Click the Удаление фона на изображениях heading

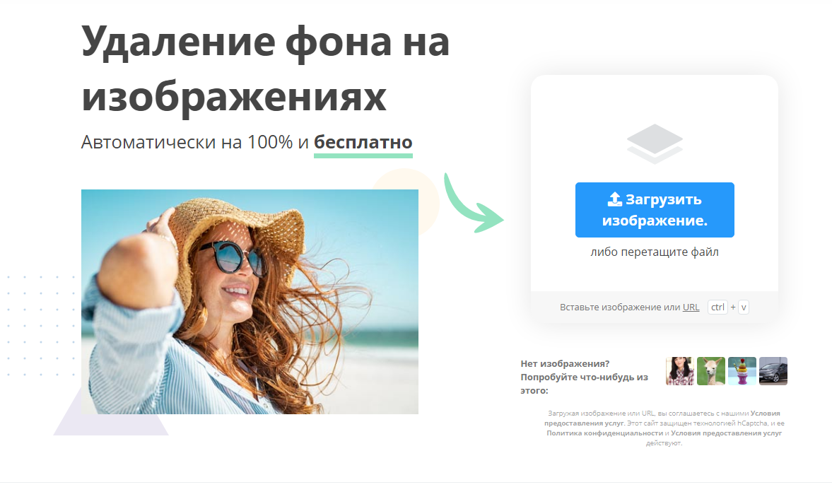265,69
